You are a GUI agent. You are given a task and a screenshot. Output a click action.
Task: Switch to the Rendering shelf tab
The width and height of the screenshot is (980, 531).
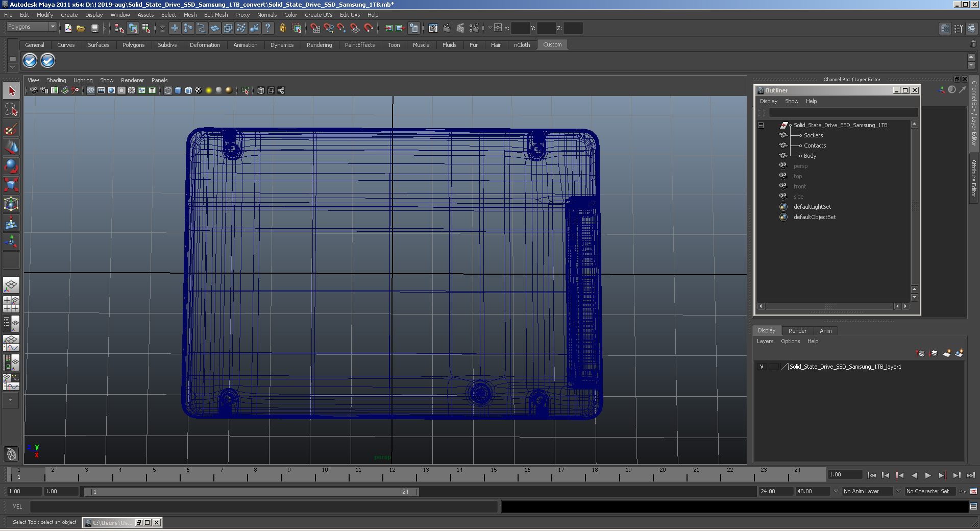(319, 45)
